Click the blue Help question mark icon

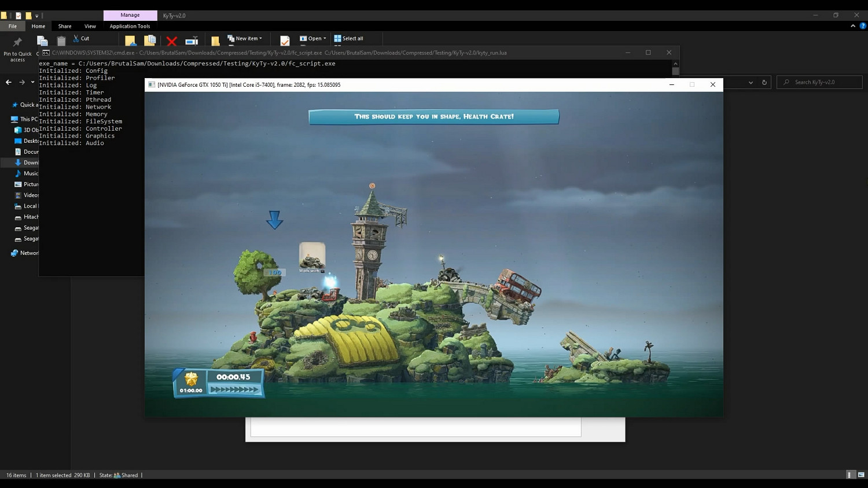(x=863, y=26)
